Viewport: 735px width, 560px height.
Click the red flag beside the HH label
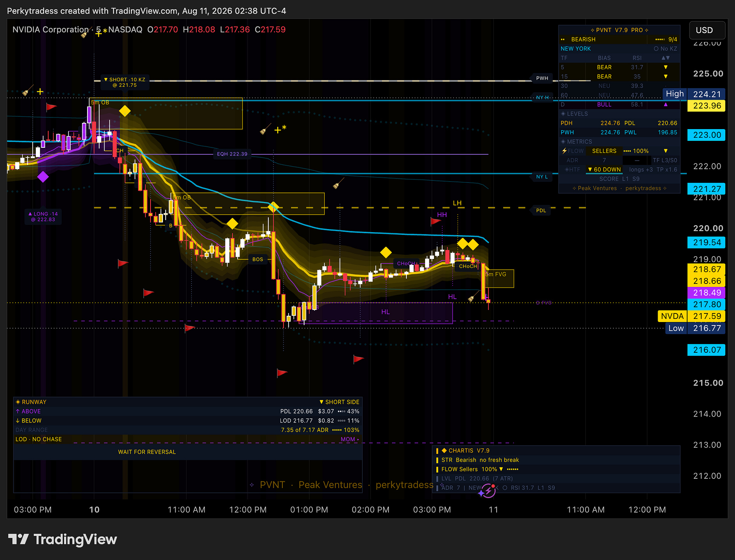(436, 221)
